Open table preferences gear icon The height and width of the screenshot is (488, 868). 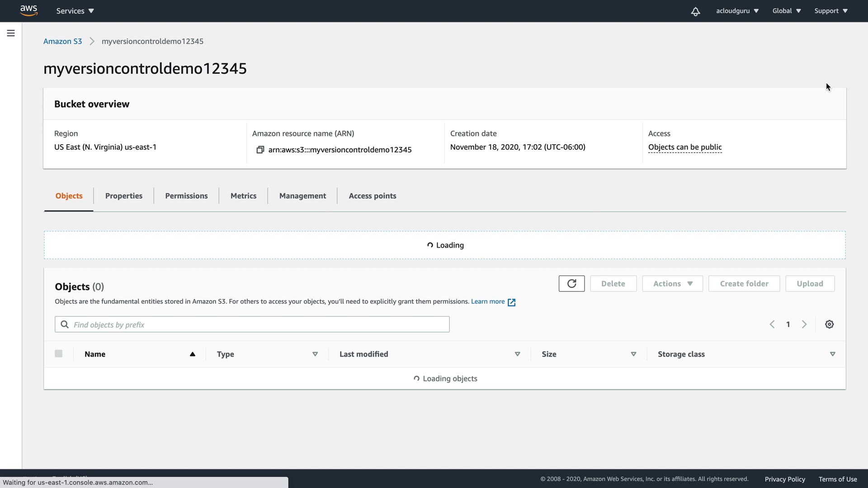pos(829,324)
